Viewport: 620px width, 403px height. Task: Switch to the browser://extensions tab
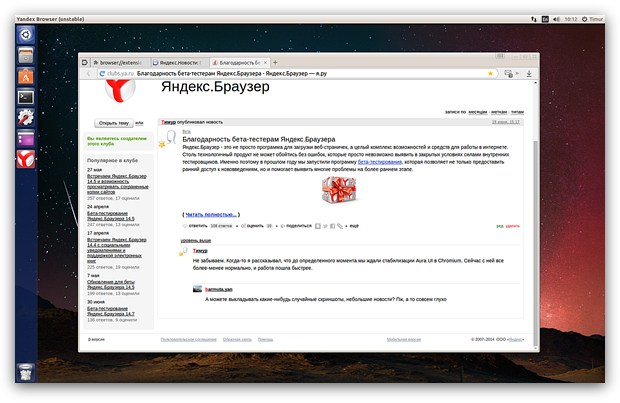(x=120, y=62)
